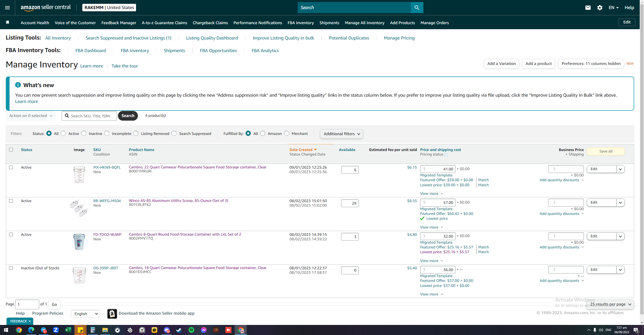Open the English language select in footer

[85, 314]
